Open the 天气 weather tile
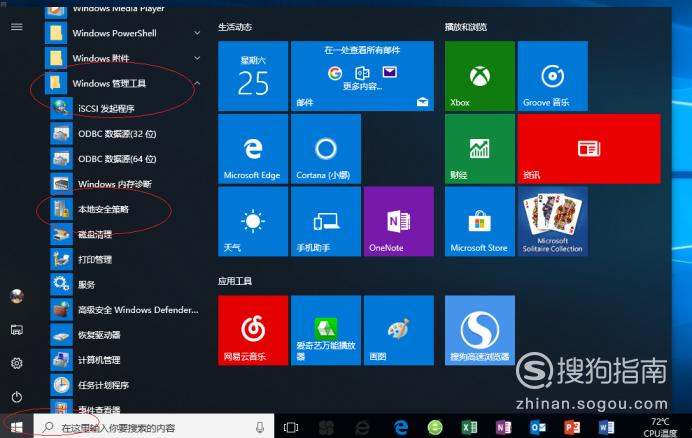The height and width of the screenshot is (438, 692). click(253, 221)
